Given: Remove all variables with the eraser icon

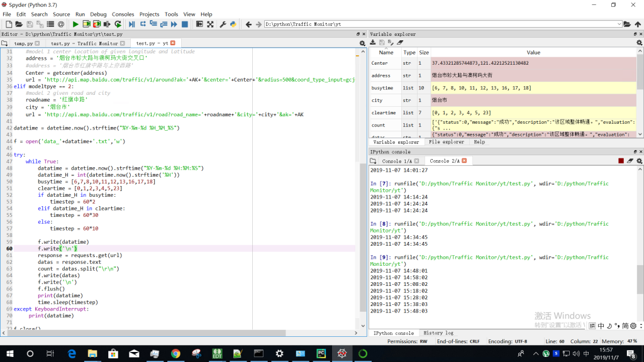Looking at the screenshot, I should (399, 43).
